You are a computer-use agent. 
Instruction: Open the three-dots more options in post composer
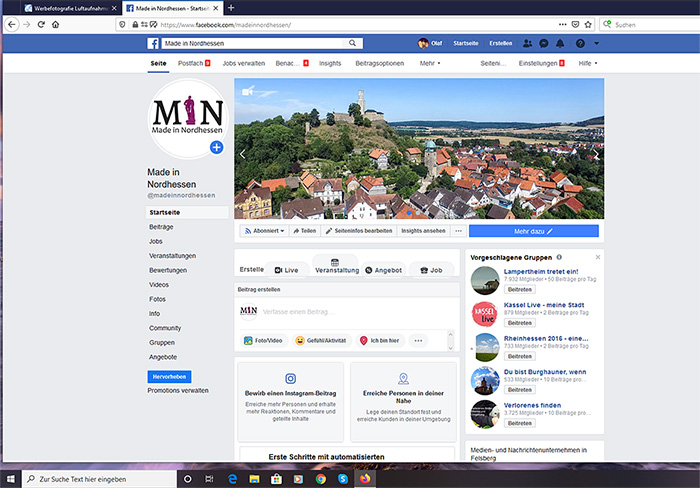(418, 341)
